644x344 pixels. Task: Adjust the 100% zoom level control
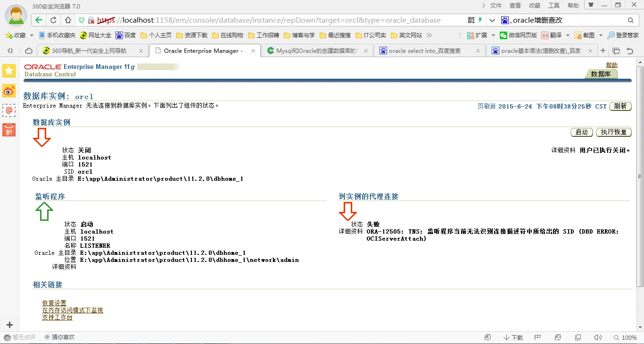click(625, 337)
